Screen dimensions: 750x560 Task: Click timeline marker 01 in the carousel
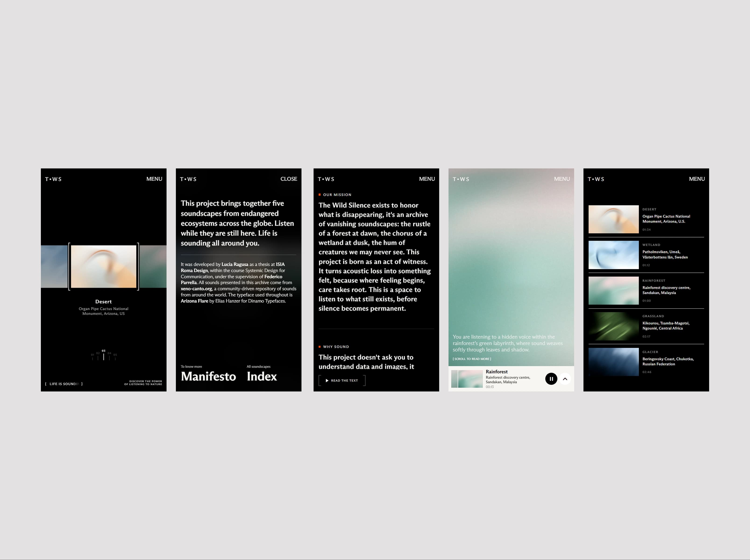coord(92,356)
